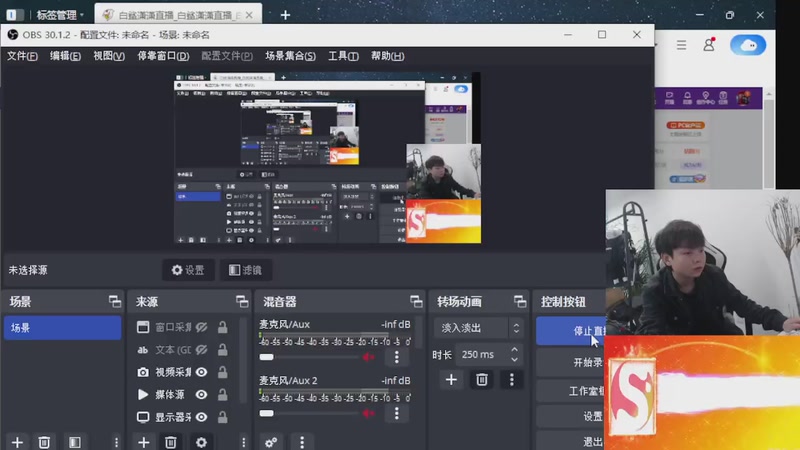Open the 视图(V) menu
This screenshot has height=450, width=800.
click(109, 56)
